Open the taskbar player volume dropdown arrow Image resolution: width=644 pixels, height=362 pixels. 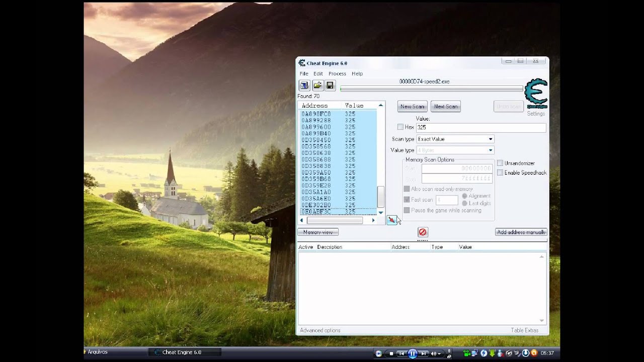point(439,354)
